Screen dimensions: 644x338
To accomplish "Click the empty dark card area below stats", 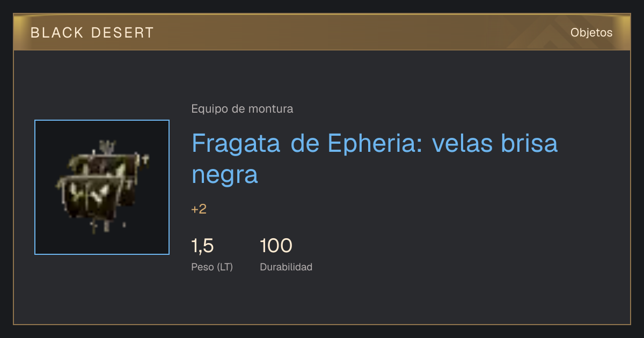I will (x=322, y=300).
